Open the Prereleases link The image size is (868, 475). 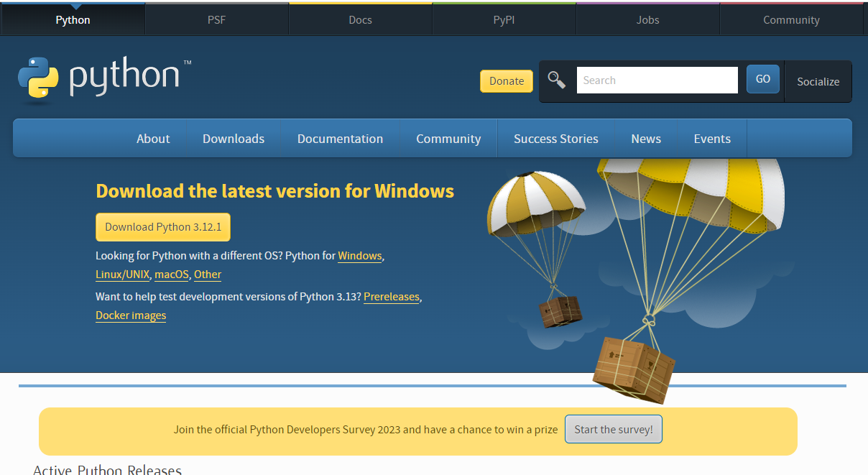pos(392,297)
